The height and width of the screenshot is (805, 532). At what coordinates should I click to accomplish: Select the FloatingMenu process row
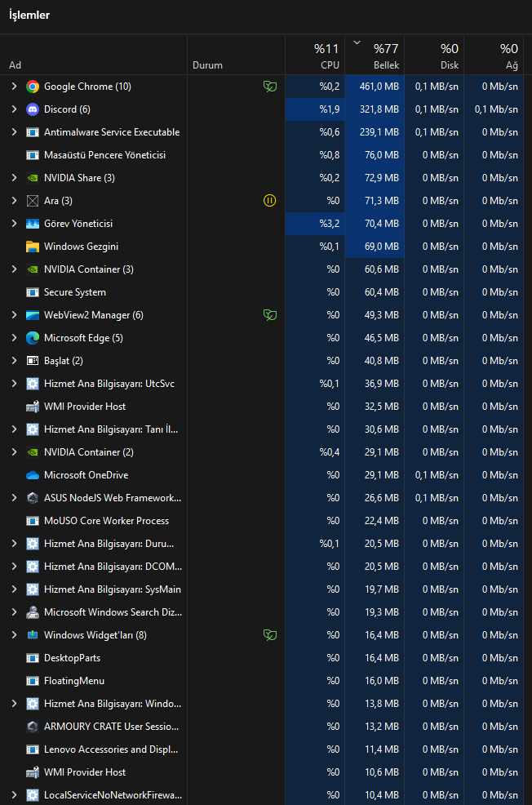coord(262,681)
